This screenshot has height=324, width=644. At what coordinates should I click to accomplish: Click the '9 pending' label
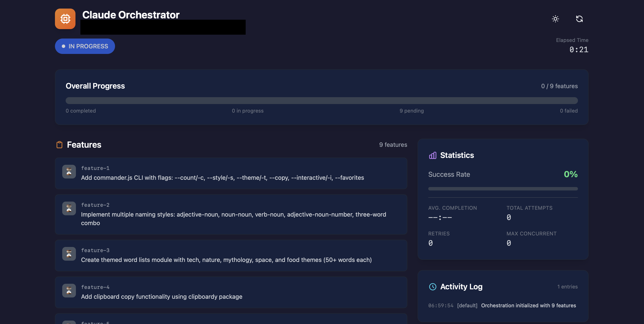click(412, 111)
